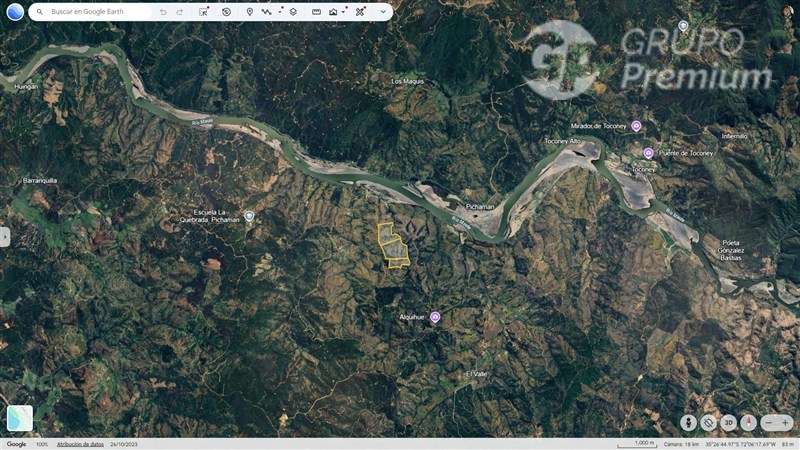Open the Puente de Toconey marker
This screenshot has width=800, height=450.
coord(648,153)
